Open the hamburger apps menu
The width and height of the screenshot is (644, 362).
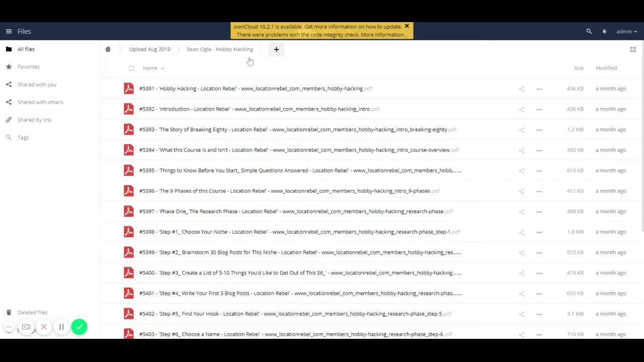(9, 31)
